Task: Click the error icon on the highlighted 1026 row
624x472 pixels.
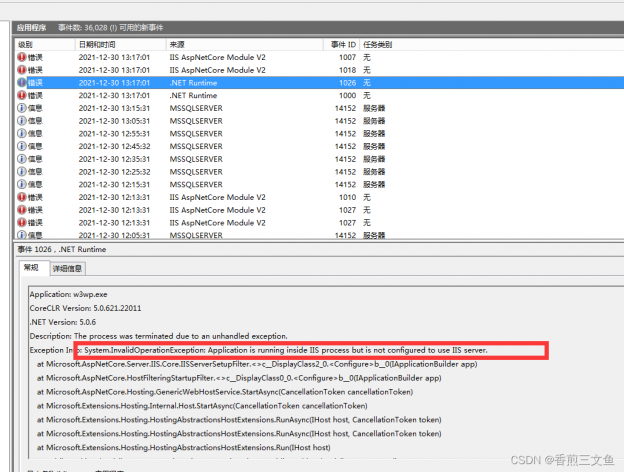Action: coord(22,83)
